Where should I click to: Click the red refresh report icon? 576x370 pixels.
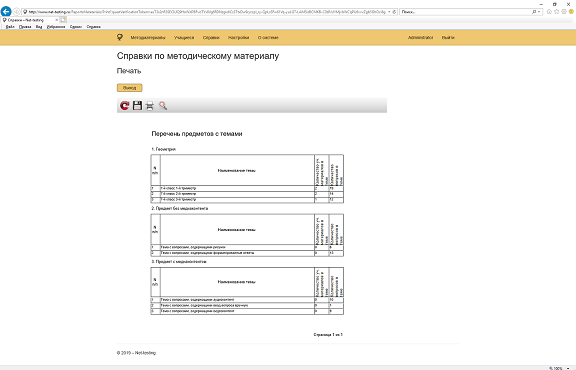(x=125, y=106)
